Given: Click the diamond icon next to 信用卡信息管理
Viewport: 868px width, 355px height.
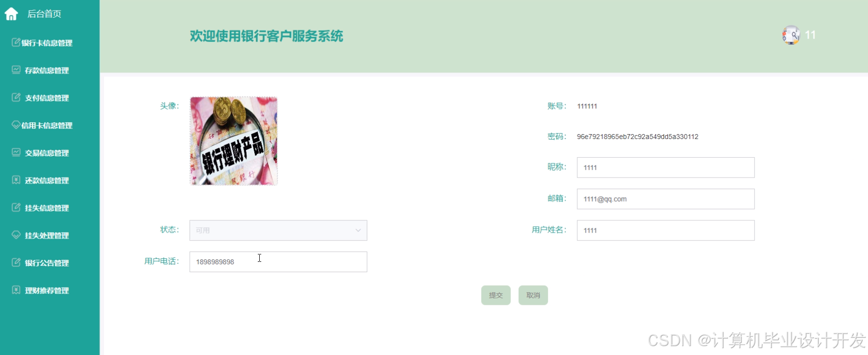Looking at the screenshot, I should click(x=16, y=125).
